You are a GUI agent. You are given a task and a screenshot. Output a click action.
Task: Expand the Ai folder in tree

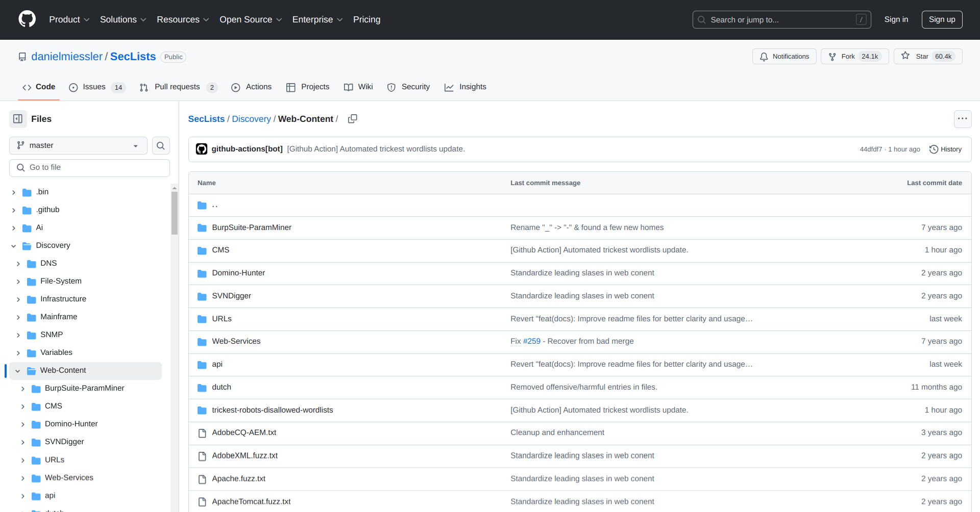14,228
